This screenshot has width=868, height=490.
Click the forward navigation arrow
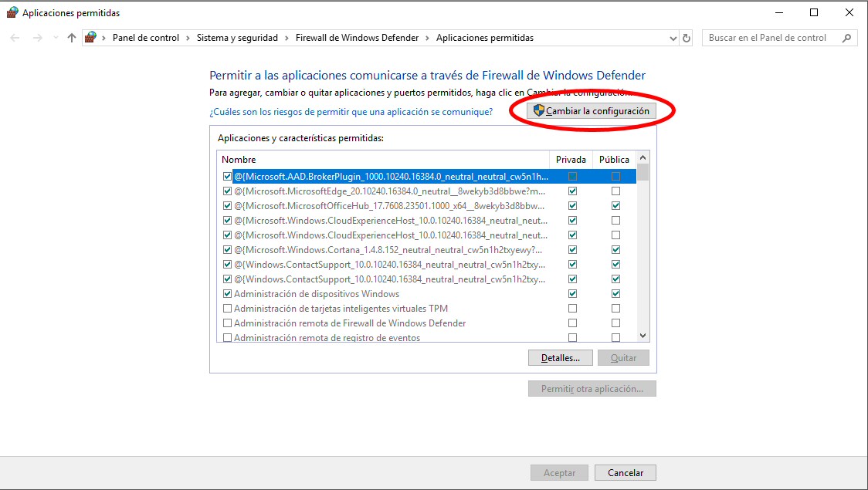(37, 38)
